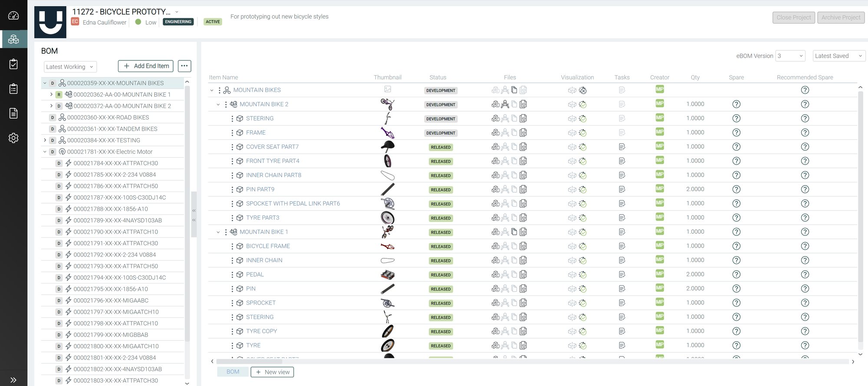
Task: Open the eBOM Version dropdown
Action: tap(790, 56)
